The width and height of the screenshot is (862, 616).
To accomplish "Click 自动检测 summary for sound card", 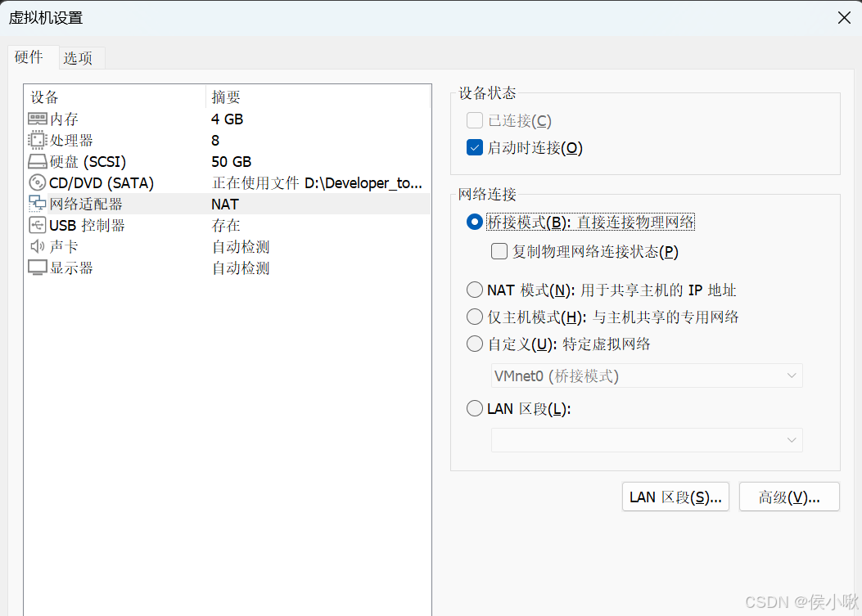I will point(241,247).
